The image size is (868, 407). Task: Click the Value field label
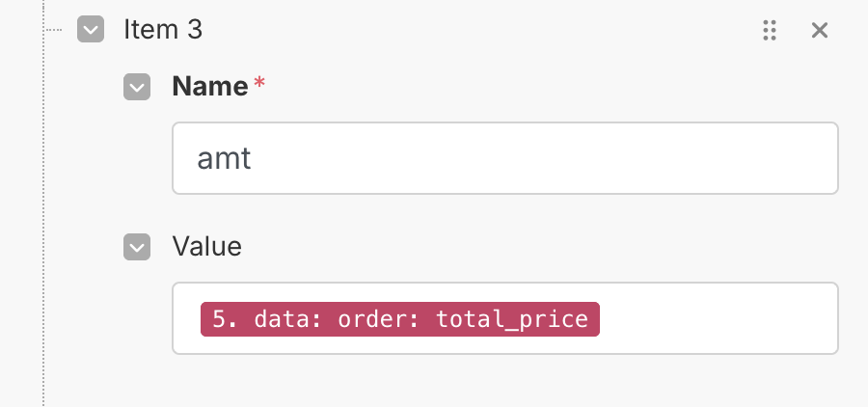pyautogui.click(x=206, y=246)
